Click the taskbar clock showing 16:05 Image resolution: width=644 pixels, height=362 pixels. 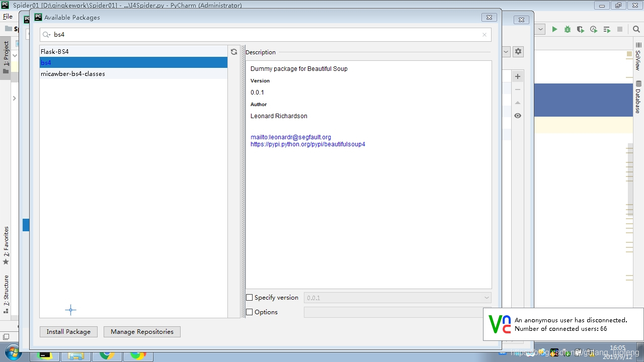[x=617, y=352]
